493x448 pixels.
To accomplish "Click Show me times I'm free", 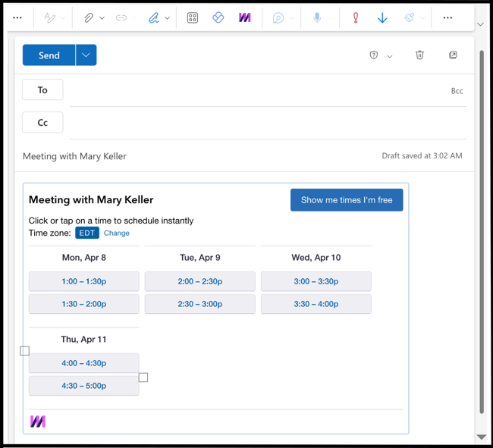I will coord(347,200).
